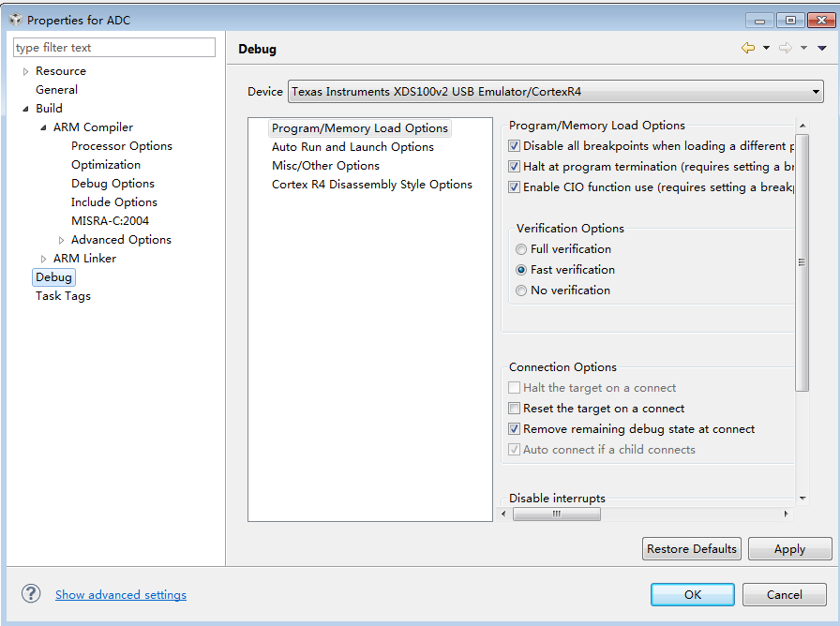Enable Reset the target on a connect

point(514,409)
